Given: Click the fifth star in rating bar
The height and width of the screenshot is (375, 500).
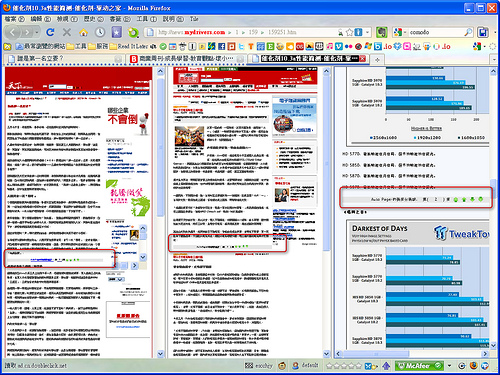Looking at the screenshot, I should [x=358, y=366].
